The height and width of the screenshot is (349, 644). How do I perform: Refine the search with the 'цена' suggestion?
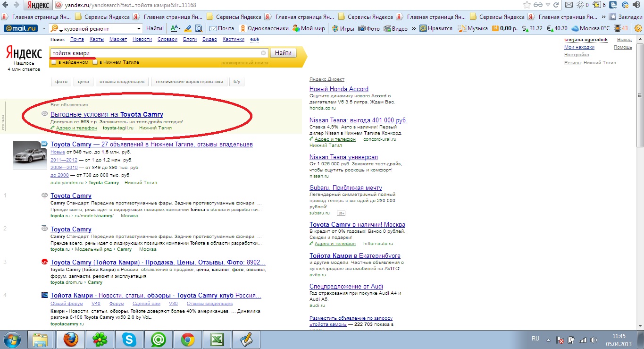(x=84, y=82)
